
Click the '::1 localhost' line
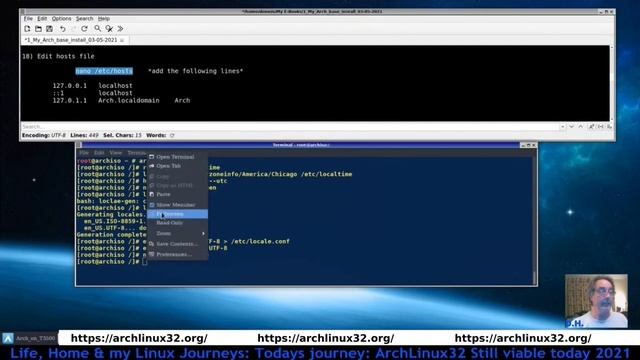click(x=93, y=93)
